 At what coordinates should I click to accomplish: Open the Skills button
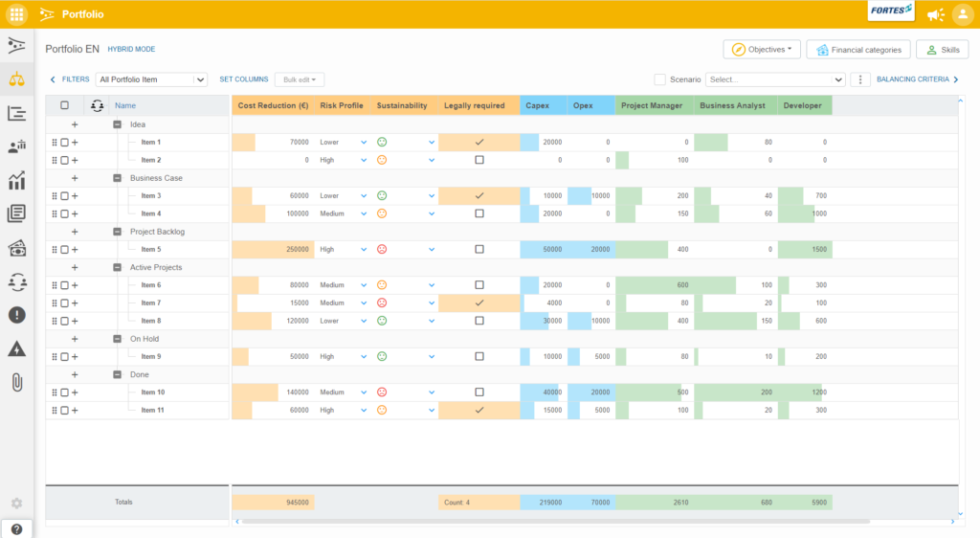click(943, 50)
